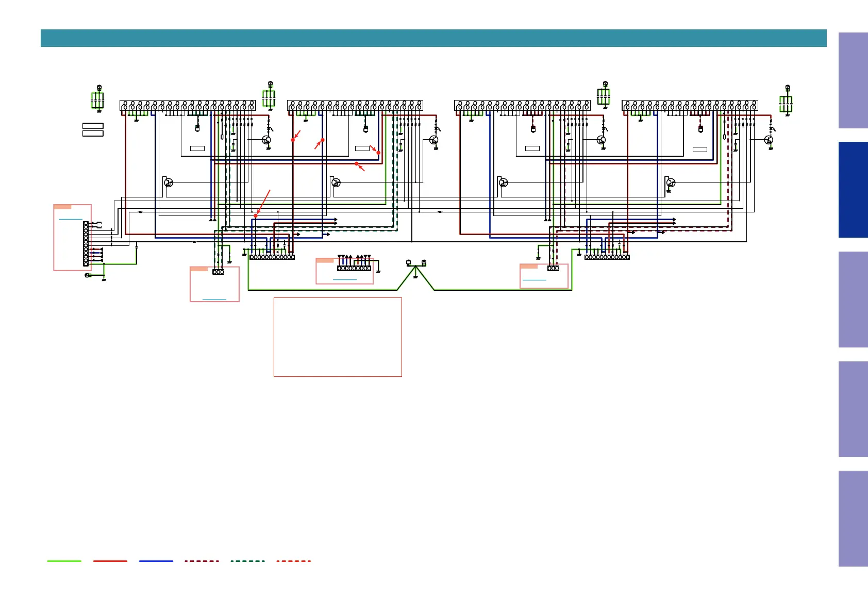The height and width of the screenshot is (614, 868).
Task: Follow the link in the pink box with the arrowed connector
Action: (x=345, y=279)
